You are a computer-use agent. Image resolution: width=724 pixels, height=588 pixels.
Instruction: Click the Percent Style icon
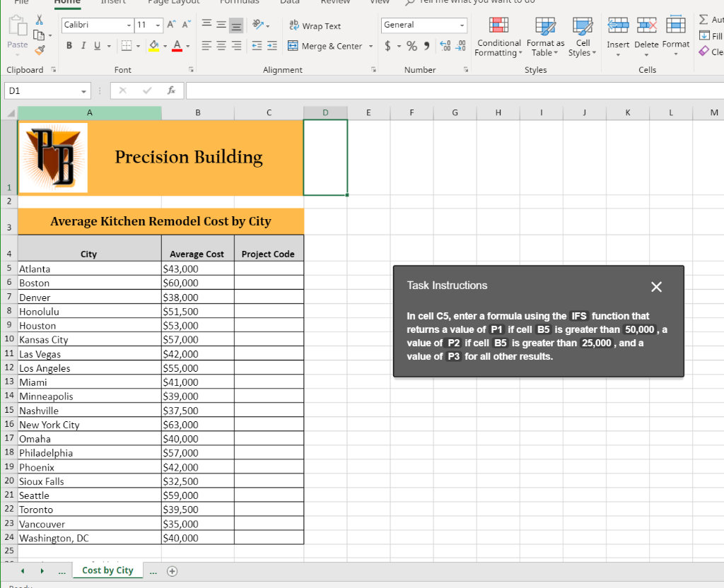click(x=411, y=45)
